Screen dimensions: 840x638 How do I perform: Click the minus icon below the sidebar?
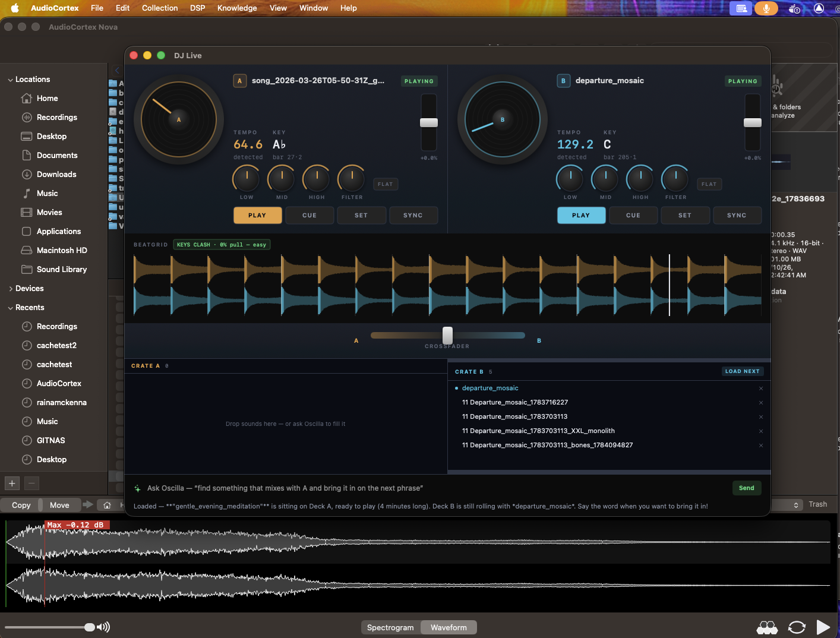32,483
